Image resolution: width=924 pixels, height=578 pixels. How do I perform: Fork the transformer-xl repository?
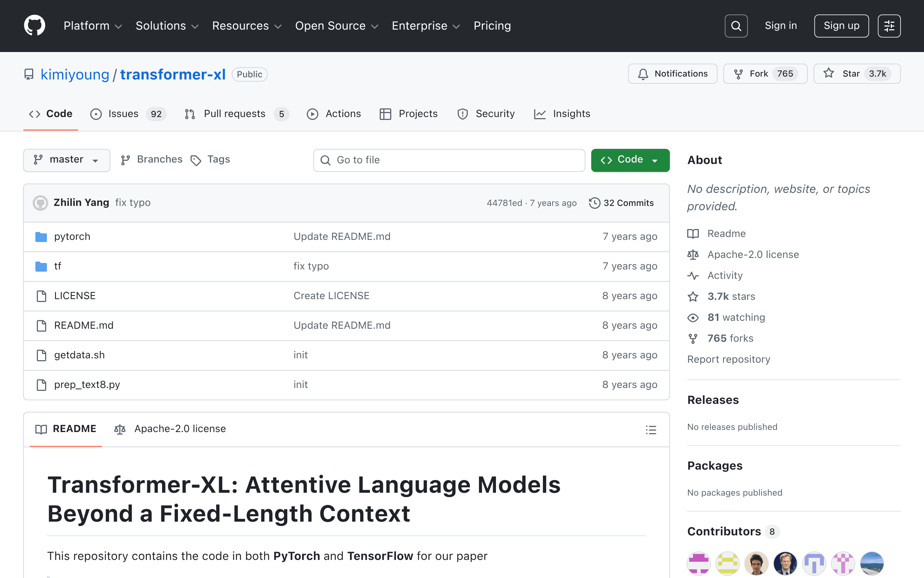point(765,74)
